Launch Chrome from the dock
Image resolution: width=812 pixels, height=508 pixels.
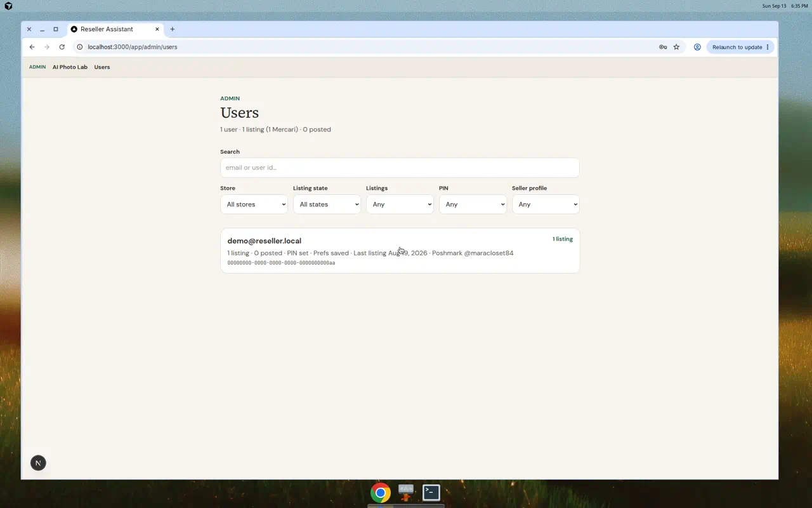click(x=381, y=493)
